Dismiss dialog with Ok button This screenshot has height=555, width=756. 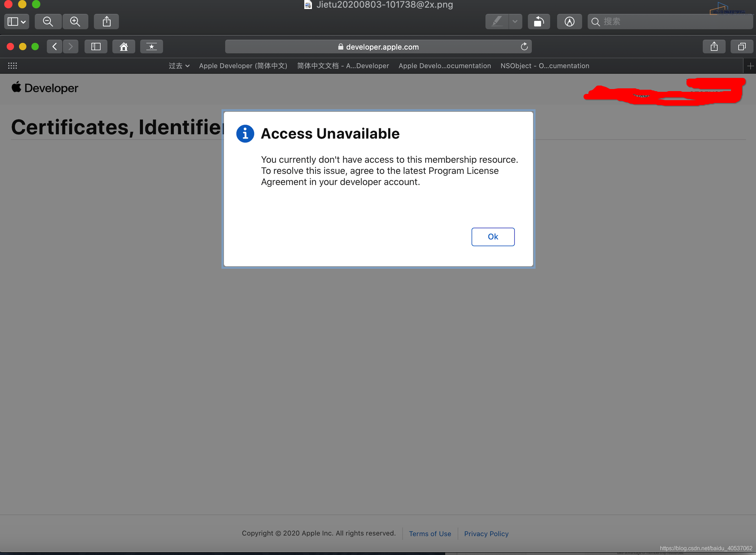coord(493,237)
